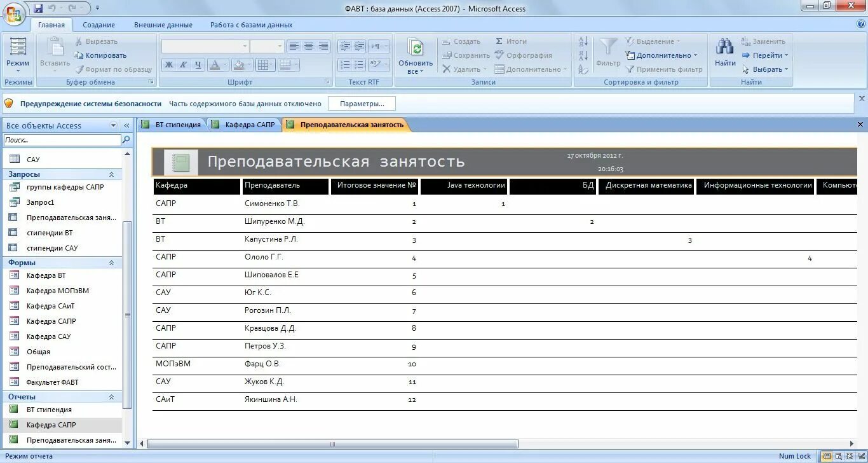868x463 pixels.
Task: Open query Запрос1
Action: [x=62, y=202]
